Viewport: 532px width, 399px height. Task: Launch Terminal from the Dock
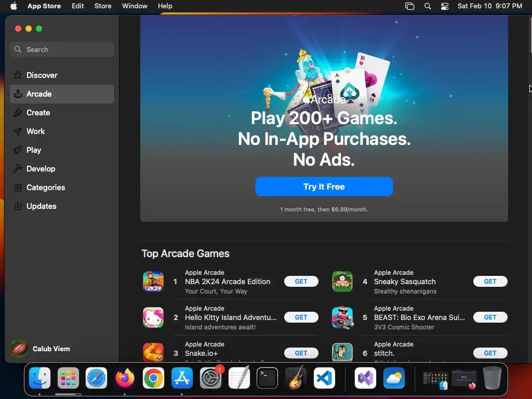pyautogui.click(x=268, y=378)
